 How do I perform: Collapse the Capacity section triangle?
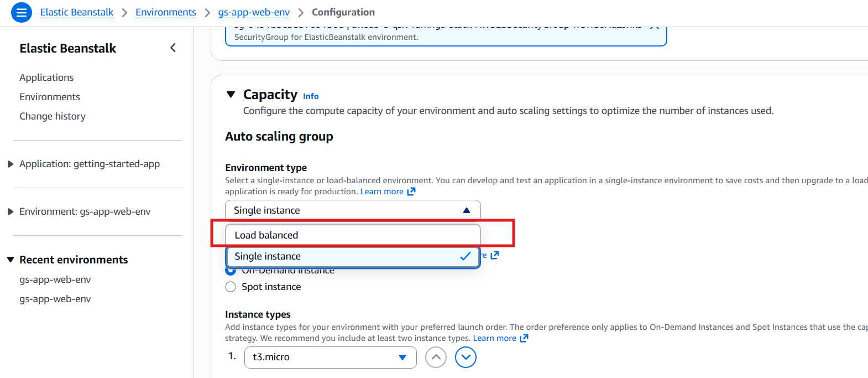[231, 95]
